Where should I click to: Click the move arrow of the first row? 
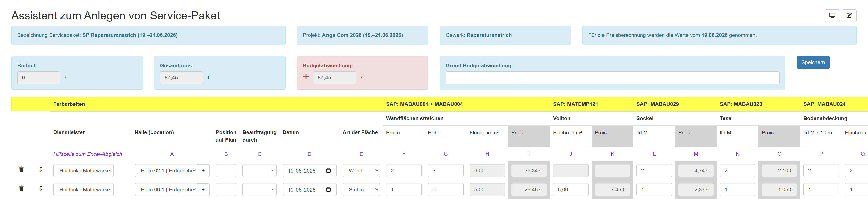pyautogui.click(x=41, y=169)
